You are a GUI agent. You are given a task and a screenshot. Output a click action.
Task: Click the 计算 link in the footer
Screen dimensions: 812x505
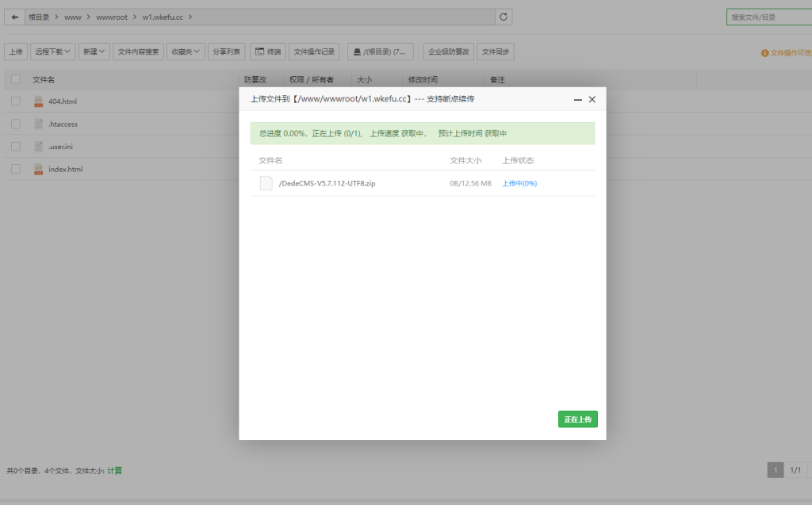[x=115, y=471]
